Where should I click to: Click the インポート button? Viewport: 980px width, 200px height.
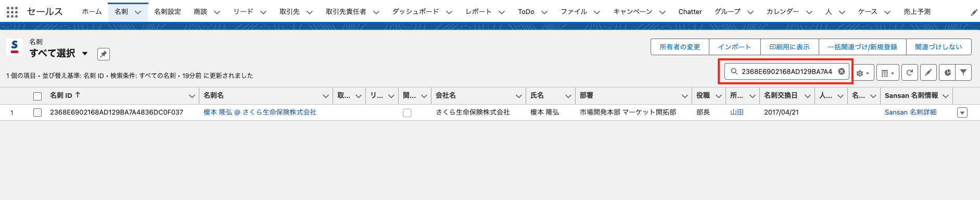click(734, 47)
